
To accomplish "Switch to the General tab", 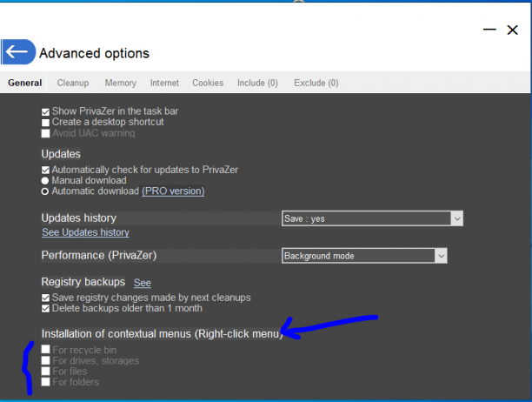I will 24,83.
